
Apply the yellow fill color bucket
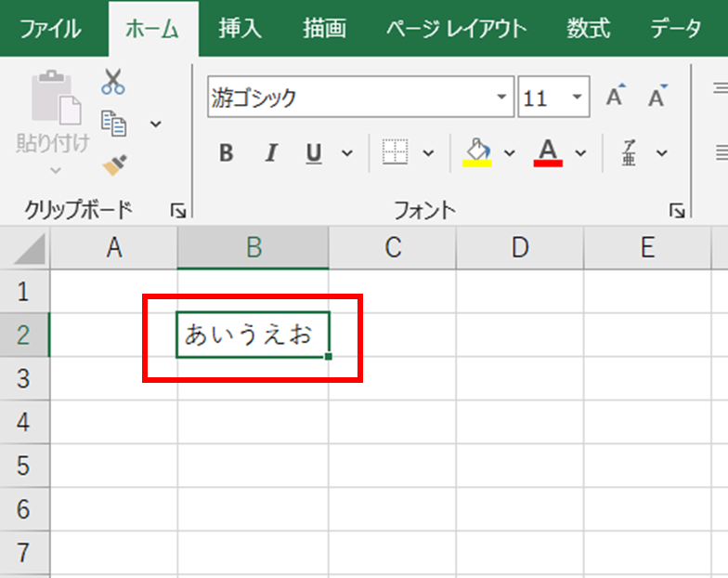[x=477, y=152]
